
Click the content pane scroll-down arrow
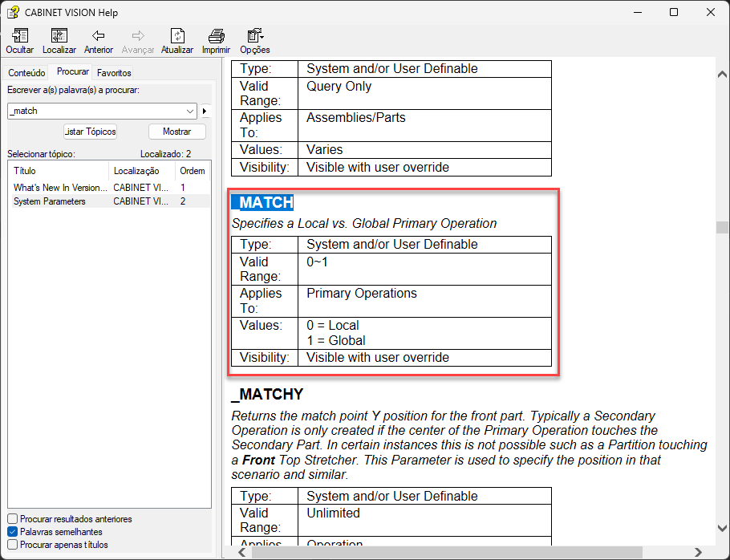(x=722, y=529)
